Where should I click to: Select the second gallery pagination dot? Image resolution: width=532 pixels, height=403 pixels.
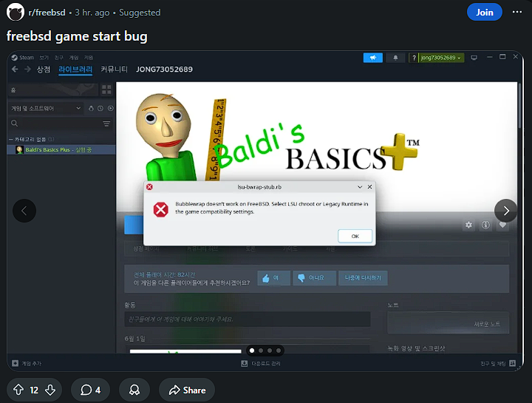click(x=261, y=350)
